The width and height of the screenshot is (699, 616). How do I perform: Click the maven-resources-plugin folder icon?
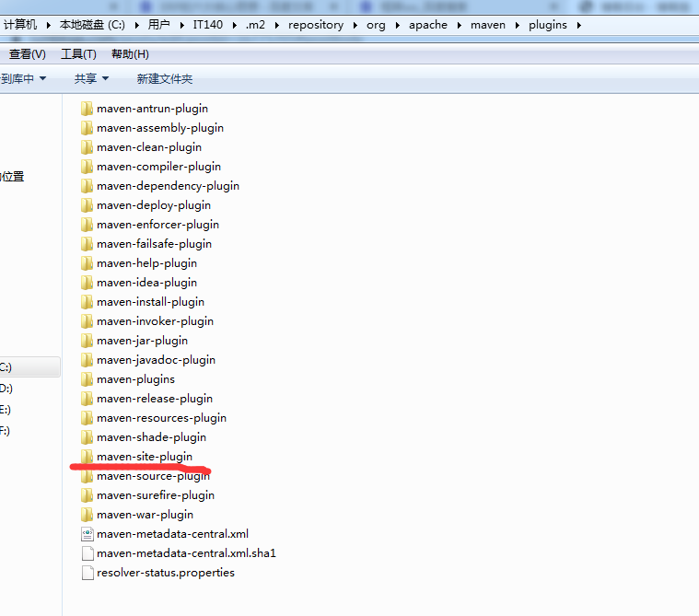pos(87,418)
